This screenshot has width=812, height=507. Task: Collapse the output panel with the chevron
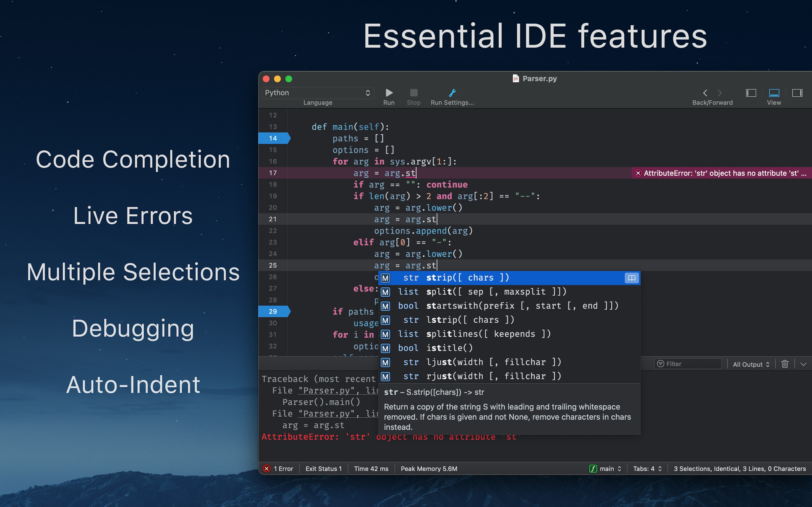click(804, 364)
